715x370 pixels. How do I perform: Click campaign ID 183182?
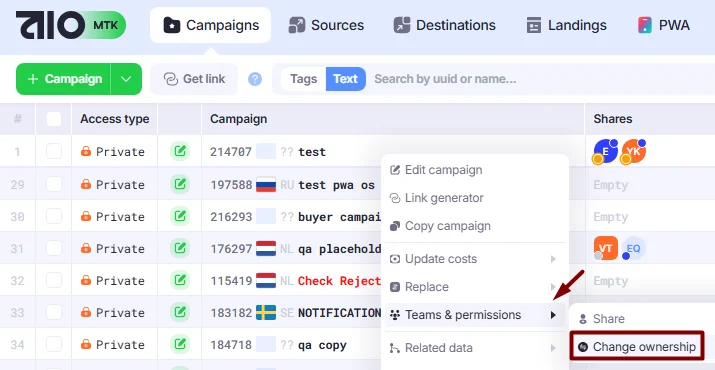(x=231, y=313)
